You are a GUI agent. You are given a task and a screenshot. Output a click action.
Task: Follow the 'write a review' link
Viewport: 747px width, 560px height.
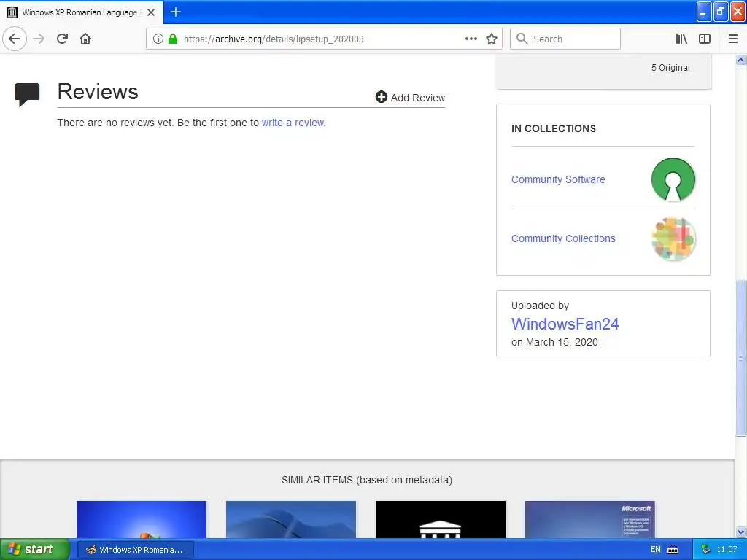click(293, 122)
